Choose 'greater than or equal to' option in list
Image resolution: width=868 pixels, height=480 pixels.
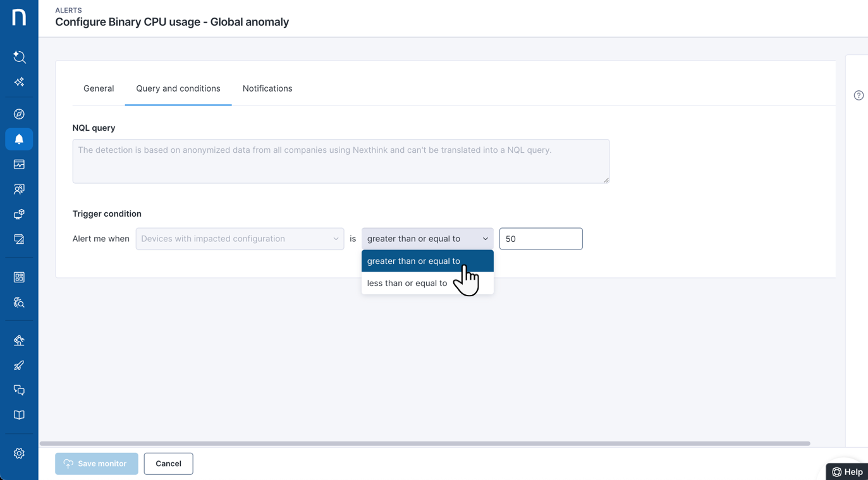click(413, 261)
